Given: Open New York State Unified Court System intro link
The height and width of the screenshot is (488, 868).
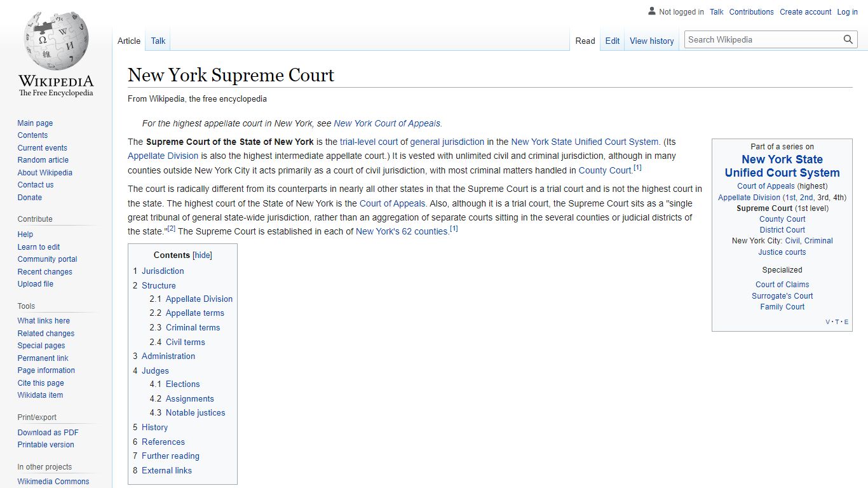Looking at the screenshot, I should [x=585, y=142].
